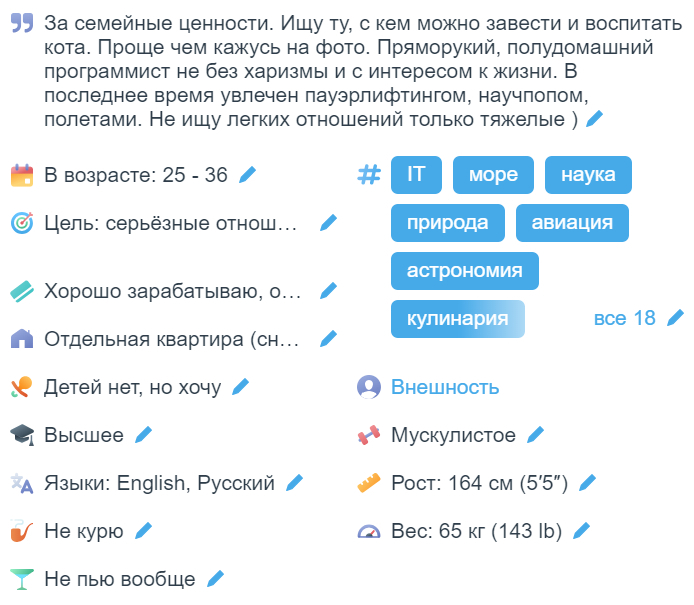Viewport: 694px width, 605px height.
Task: Click pencil beside "Хорошо зарабатываю"
Action: (328, 291)
